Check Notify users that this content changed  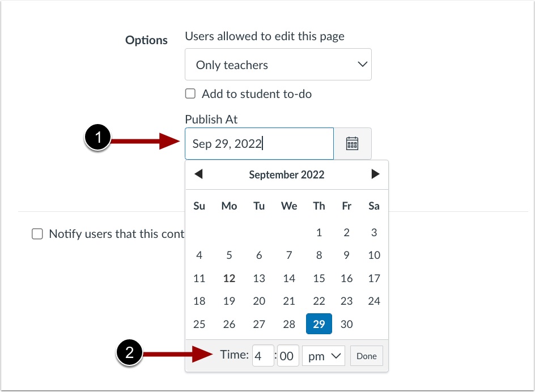[37, 234]
